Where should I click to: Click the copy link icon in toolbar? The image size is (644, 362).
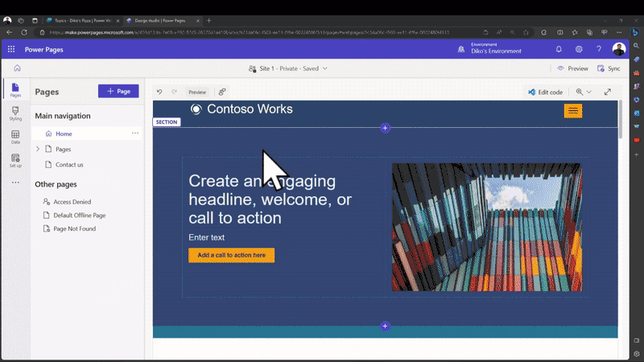[x=222, y=92]
